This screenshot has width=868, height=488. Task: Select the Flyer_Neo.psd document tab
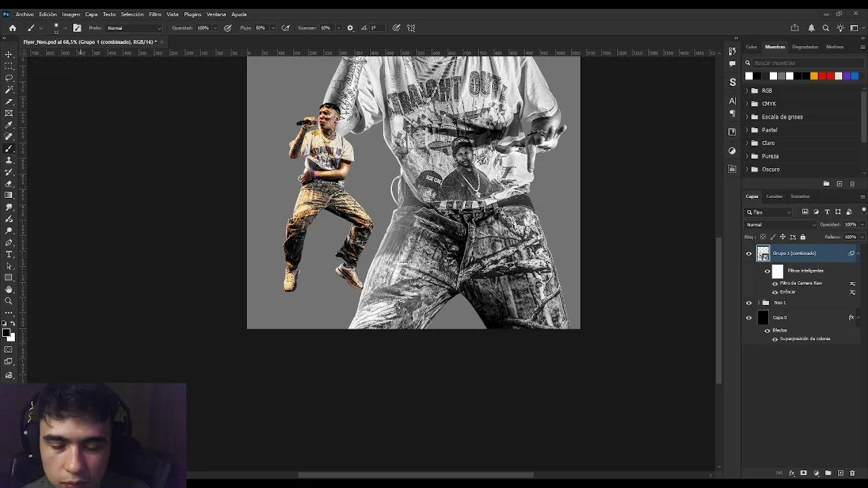pos(90,42)
